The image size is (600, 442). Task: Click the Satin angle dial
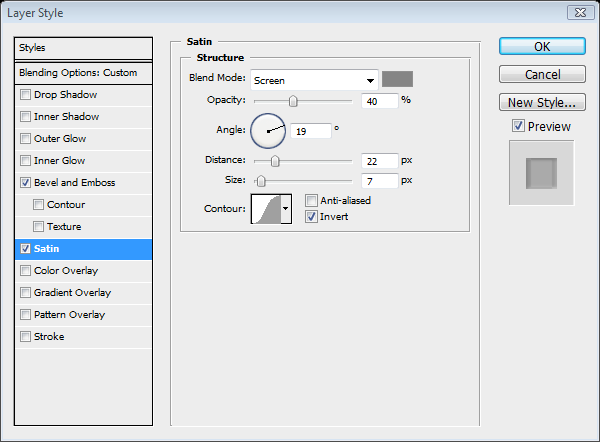coord(268,129)
